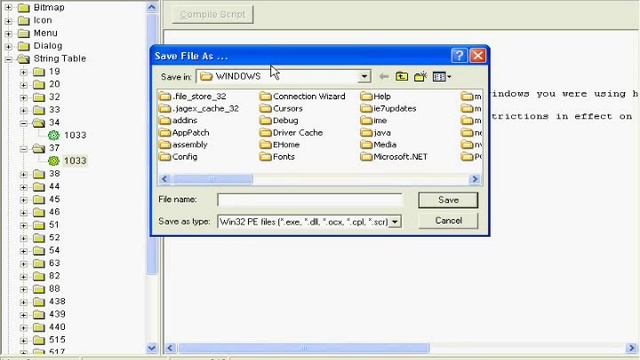Image resolution: width=640 pixels, height=360 pixels.
Task: Select the Debug folder
Action: click(279, 121)
